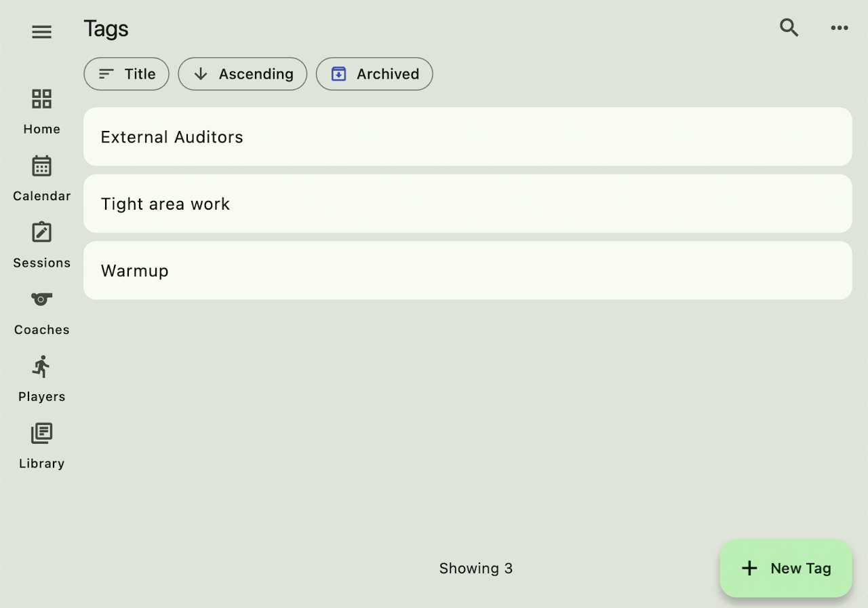
Task: Open the Sessions clipboard icon
Action: pyautogui.click(x=41, y=233)
